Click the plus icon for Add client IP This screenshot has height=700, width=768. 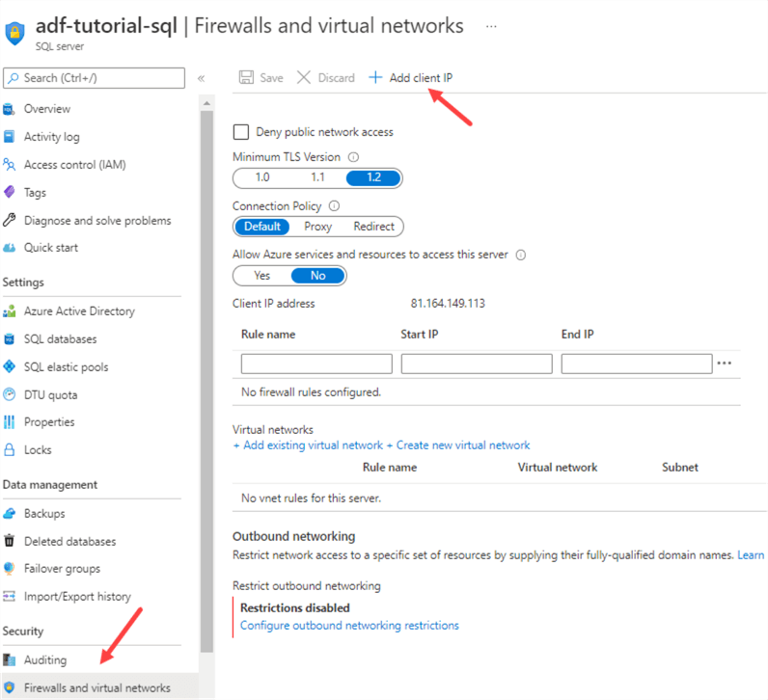[x=375, y=77]
